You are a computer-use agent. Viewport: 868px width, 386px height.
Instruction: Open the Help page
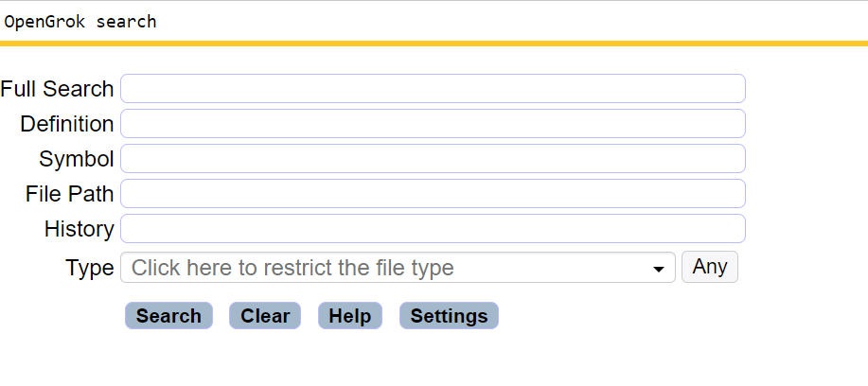[350, 316]
